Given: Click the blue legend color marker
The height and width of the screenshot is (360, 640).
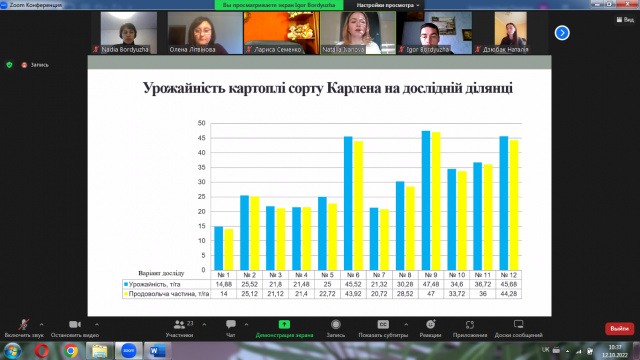Looking at the screenshot, I should 126,284.
